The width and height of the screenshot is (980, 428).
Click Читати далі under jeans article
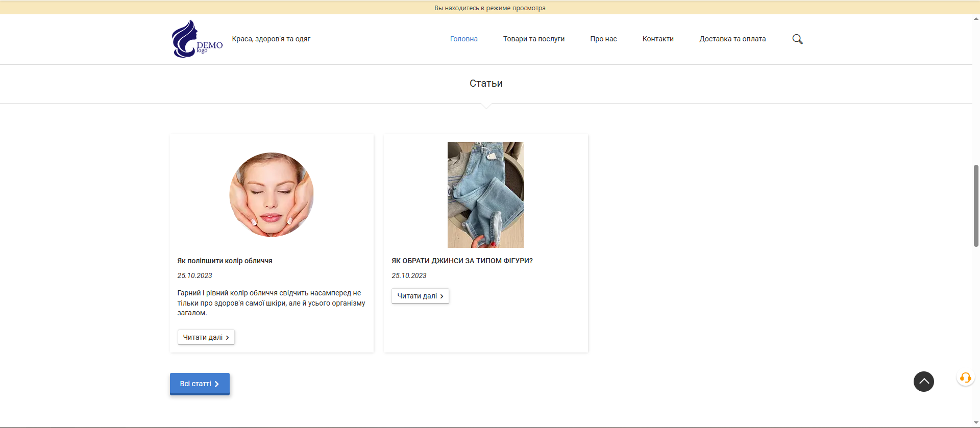point(420,296)
